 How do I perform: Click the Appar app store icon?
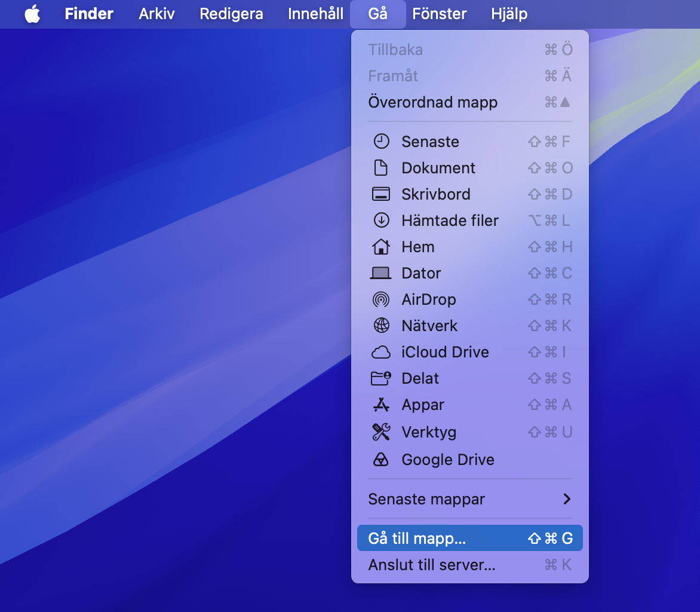point(381,405)
